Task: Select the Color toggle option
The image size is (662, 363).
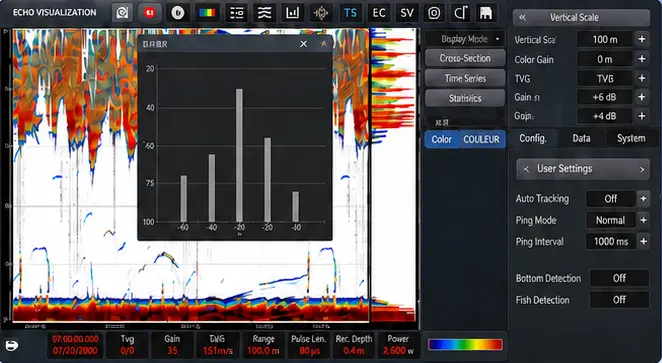Action: pyautogui.click(x=442, y=139)
